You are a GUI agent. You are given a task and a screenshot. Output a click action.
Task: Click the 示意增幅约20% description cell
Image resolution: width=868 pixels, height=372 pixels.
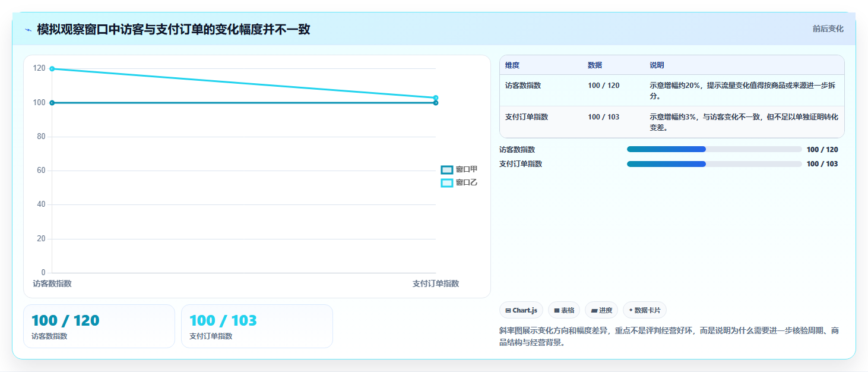tap(744, 90)
